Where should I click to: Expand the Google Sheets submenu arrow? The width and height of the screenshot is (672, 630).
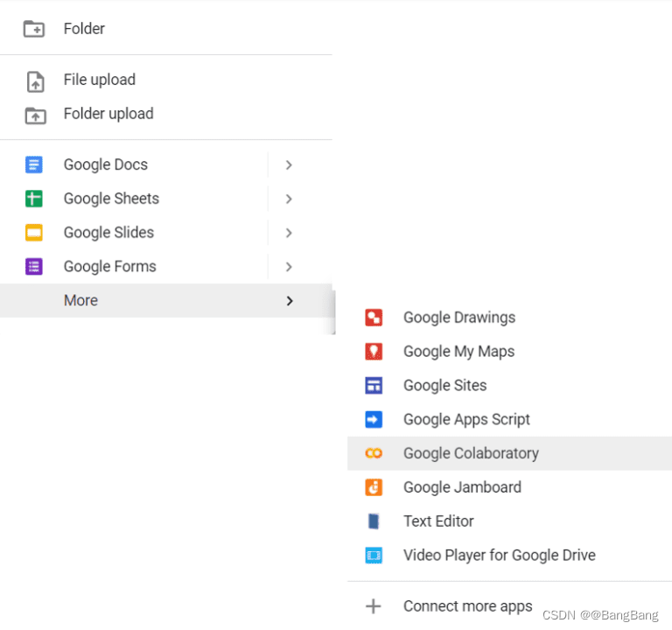click(289, 199)
